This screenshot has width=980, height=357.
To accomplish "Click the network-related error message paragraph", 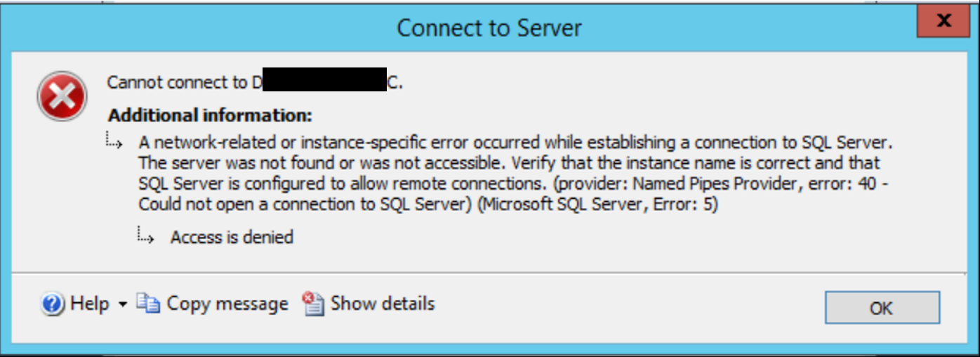I will coord(515,174).
